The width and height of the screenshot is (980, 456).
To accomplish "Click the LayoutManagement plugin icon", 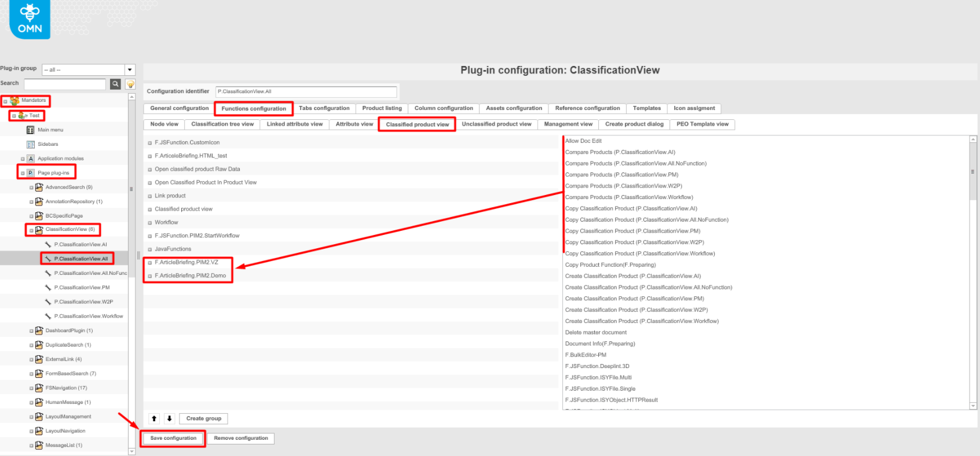I will click(39, 417).
